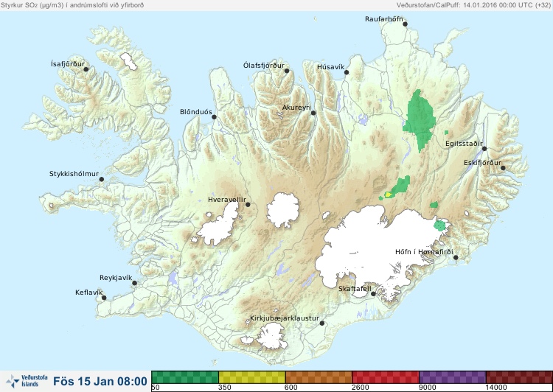This screenshot has width=553, height=392.
Task: Click the purple 9000 legend color band
Action: pyautogui.click(x=453, y=377)
